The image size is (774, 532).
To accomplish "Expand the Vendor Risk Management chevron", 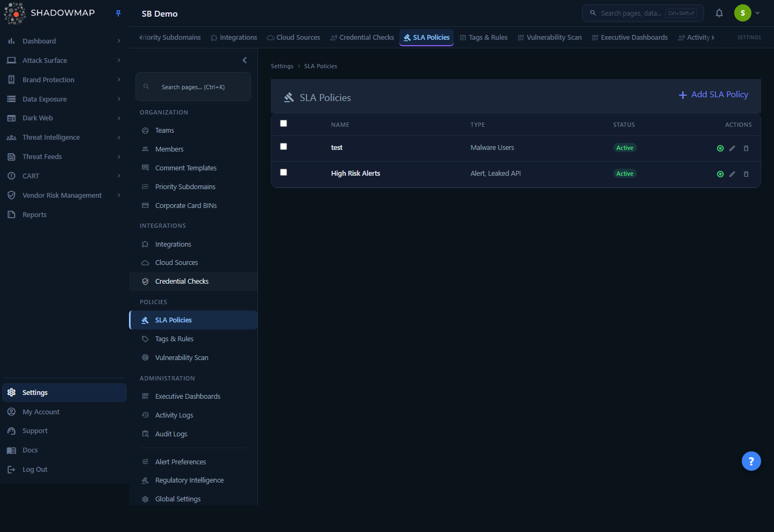I will pos(119,195).
